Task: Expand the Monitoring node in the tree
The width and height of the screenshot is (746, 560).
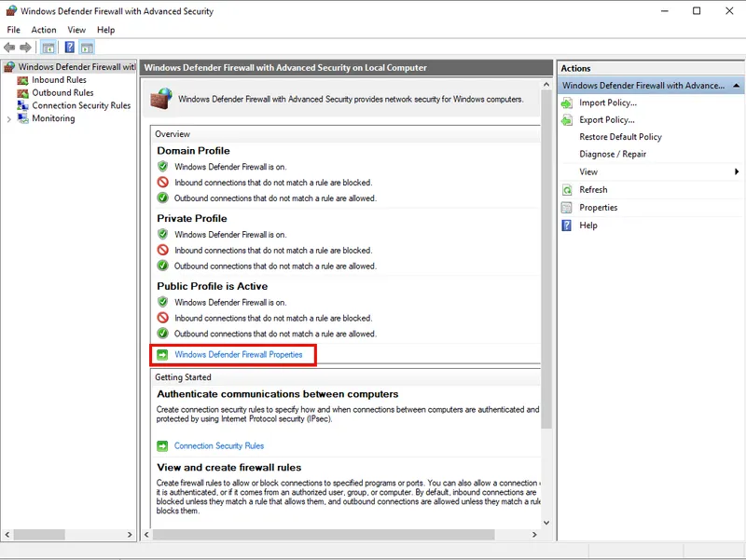Action: tap(9, 118)
